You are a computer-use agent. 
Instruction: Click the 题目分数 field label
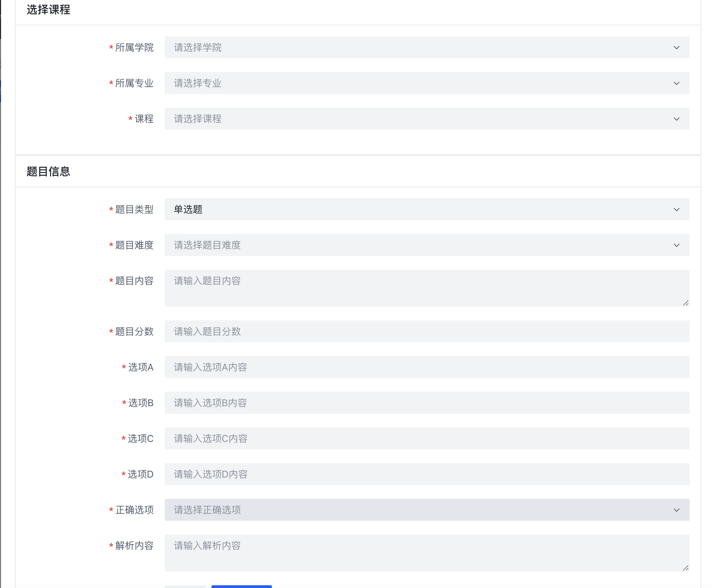tap(134, 331)
